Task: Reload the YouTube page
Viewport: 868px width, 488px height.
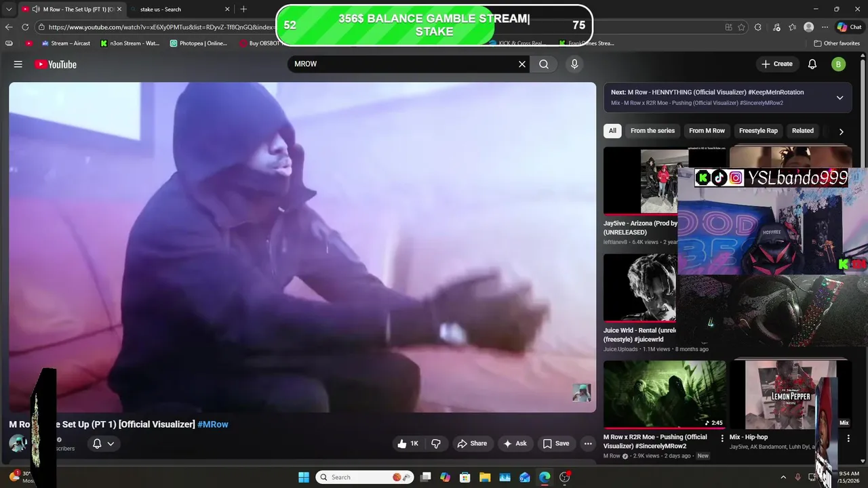Action: (x=25, y=27)
